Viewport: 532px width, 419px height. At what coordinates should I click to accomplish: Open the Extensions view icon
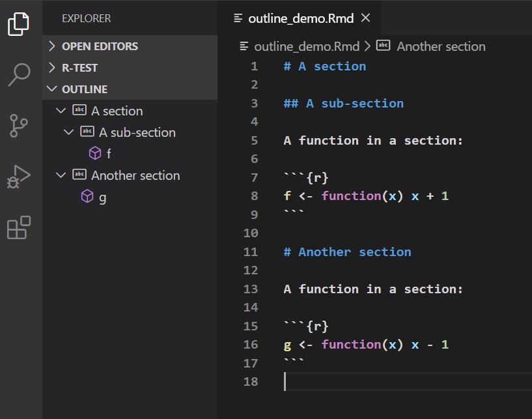[x=19, y=227]
